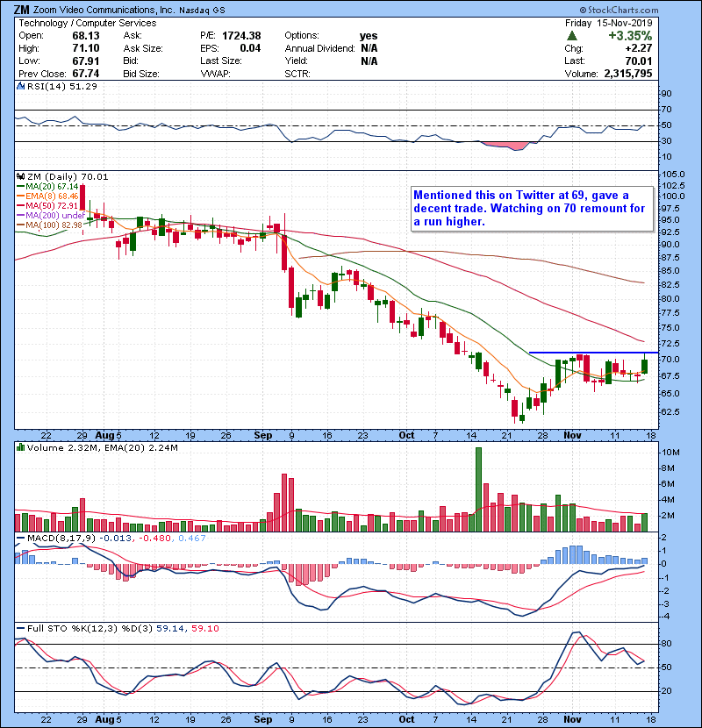Click the MACD signal value -0.480
702x728 pixels.
(x=154, y=539)
